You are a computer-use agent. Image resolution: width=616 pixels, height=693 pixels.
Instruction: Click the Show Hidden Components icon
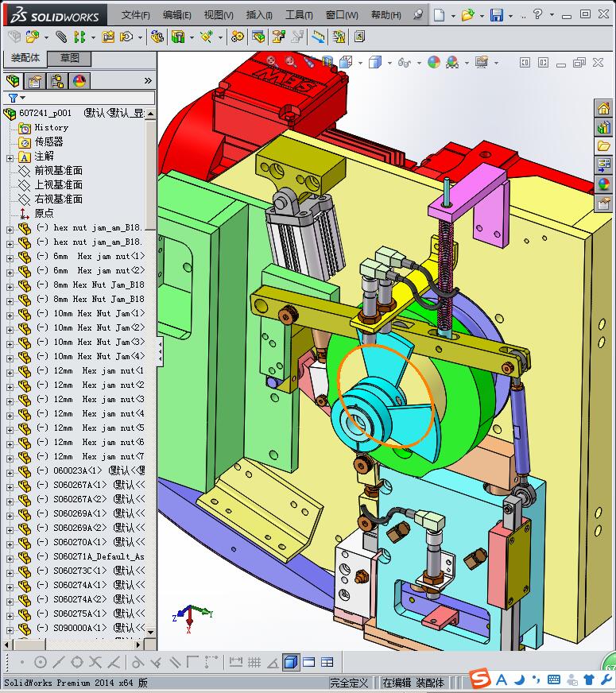point(157,37)
